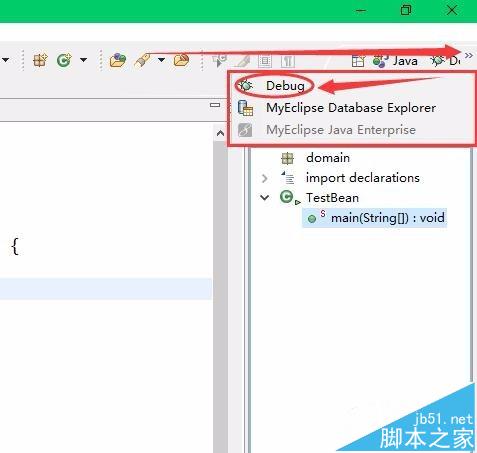Click the editor scrollbar up arrow
Viewport: 477px width, 453px height.
(220, 134)
